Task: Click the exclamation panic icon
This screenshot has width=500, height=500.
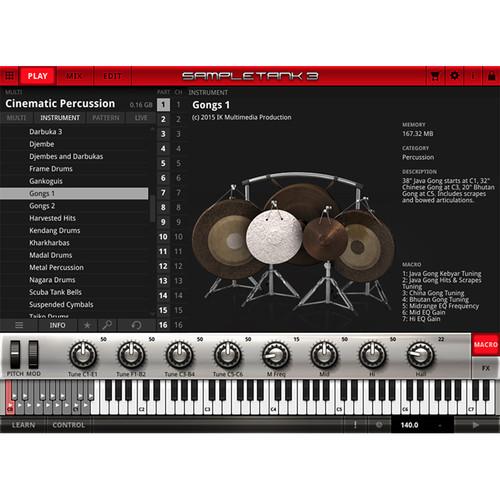Action: coord(355,425)
